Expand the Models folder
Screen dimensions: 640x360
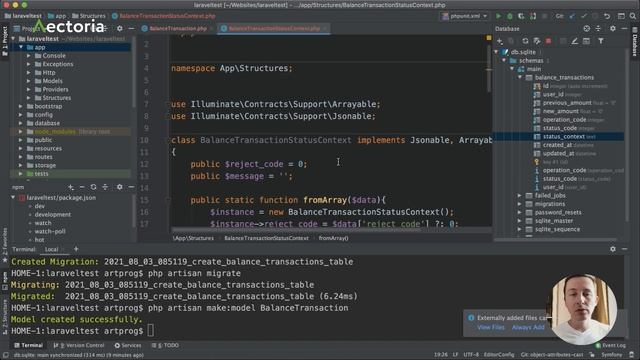[x=29, y=81]
